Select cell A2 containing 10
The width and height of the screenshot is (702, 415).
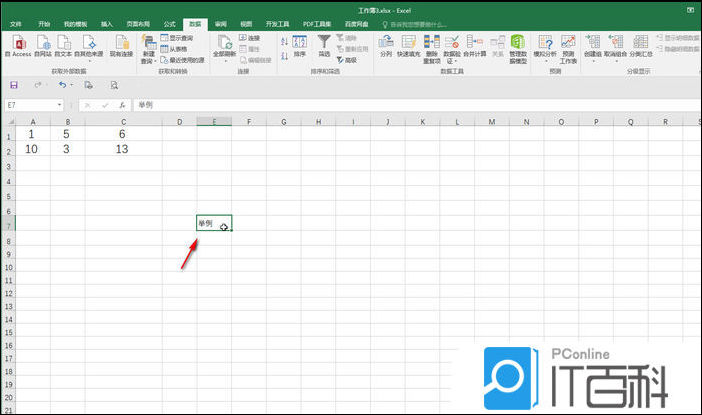pyautogui.click(x=33, y=149)
